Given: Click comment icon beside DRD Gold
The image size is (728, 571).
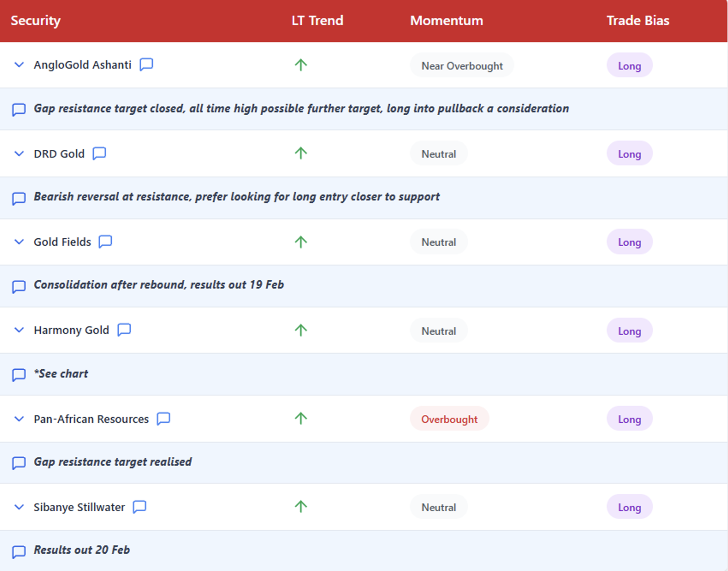Looking at the screenshot, I should (x=99, y=153).
